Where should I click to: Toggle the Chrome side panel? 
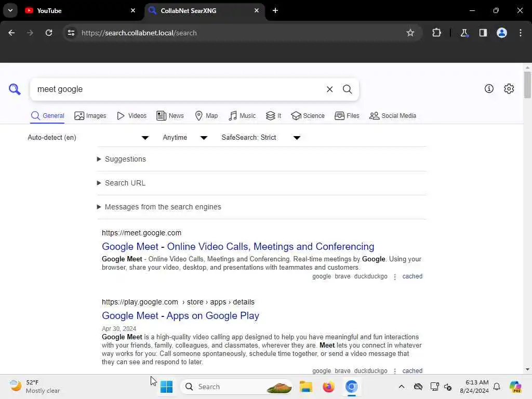pyautogui.click(x=483, y=33)
